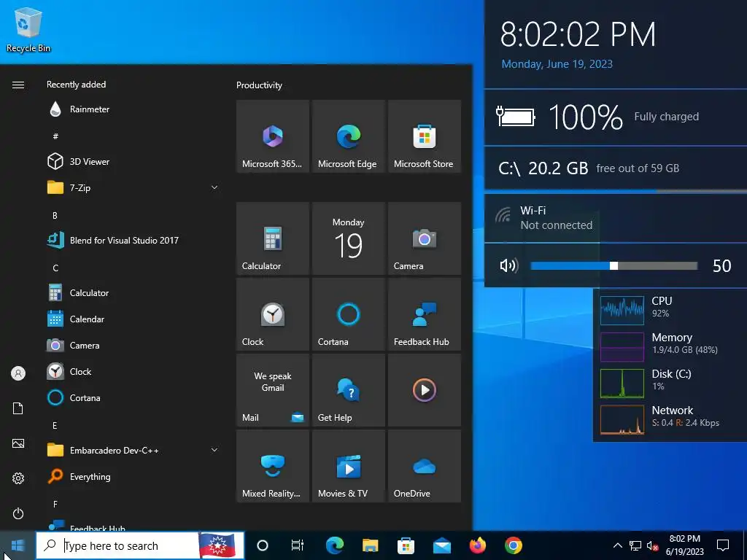The width and height of the screenshot is (747, 560).
Task: Mute via Rainmeter speaker icon
Action: click(508, 265)
